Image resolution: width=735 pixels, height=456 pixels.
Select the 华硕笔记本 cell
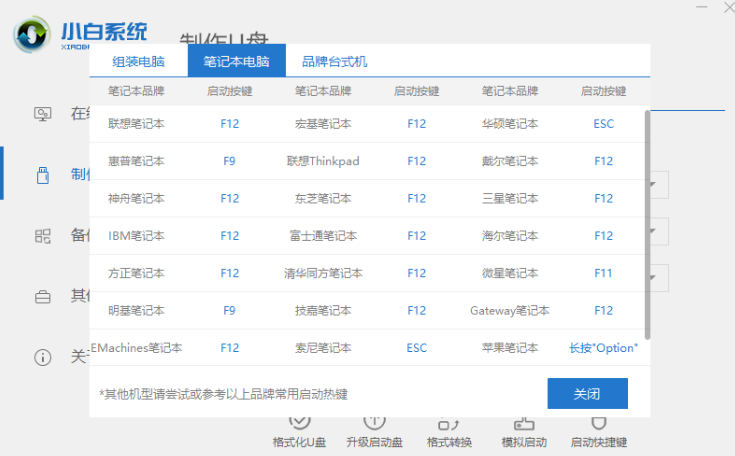coord(510,124)
